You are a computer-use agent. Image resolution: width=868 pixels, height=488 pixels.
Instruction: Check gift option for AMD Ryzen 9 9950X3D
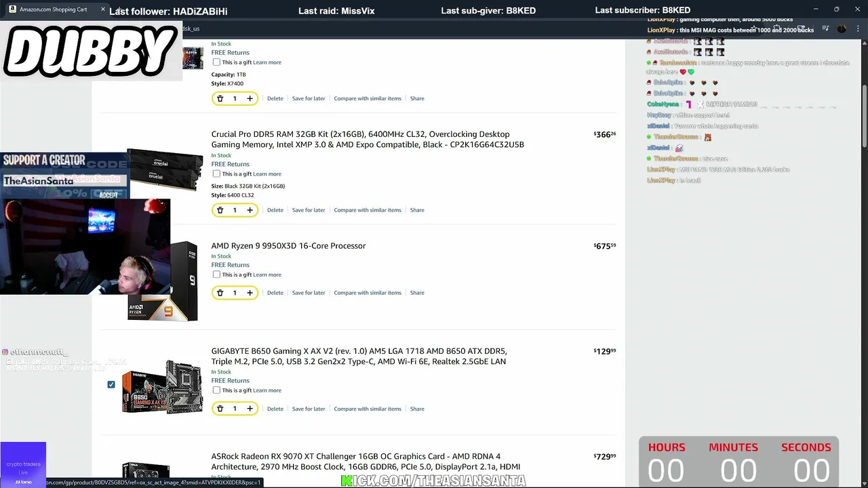pyautogui.click(x=216, y=274)
